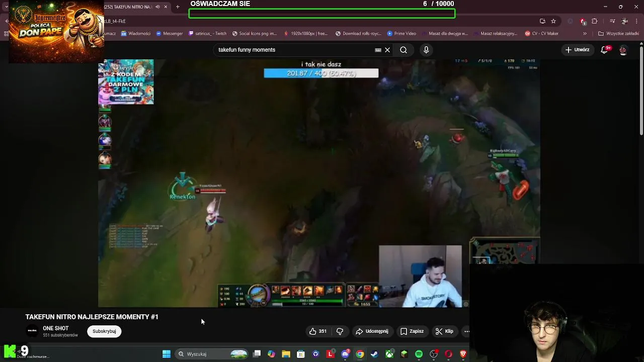
Task: Click the YouTube video player
Action: click(x=319, y=183)
